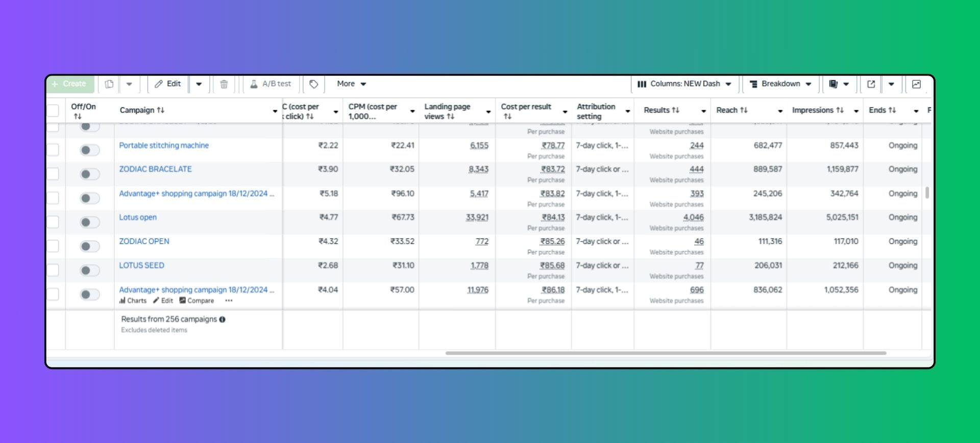The height and width of the screenshot is (443, 980).
Task: Open the Columns: NEW Dash dropdown
Action: pyautogui.click(x=685, y=84)
